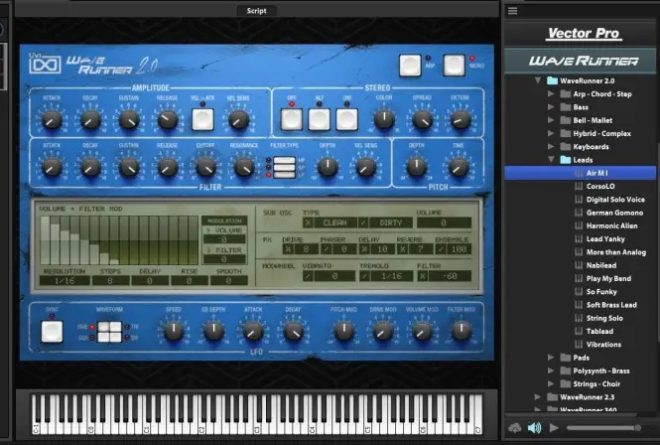The width and height of the screenshot is (660, 445).
Task: Click the preset icon beside Tablead
Action: [579, 331]
